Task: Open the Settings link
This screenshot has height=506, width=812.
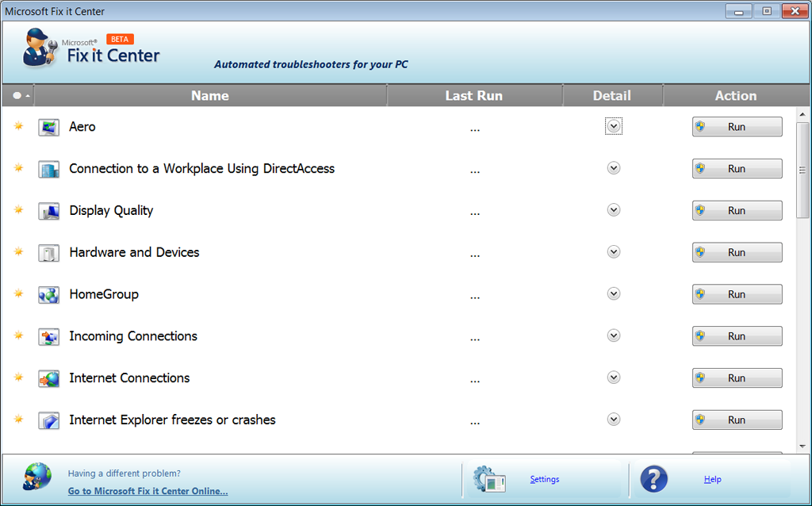Action: [x=545, y=479]
